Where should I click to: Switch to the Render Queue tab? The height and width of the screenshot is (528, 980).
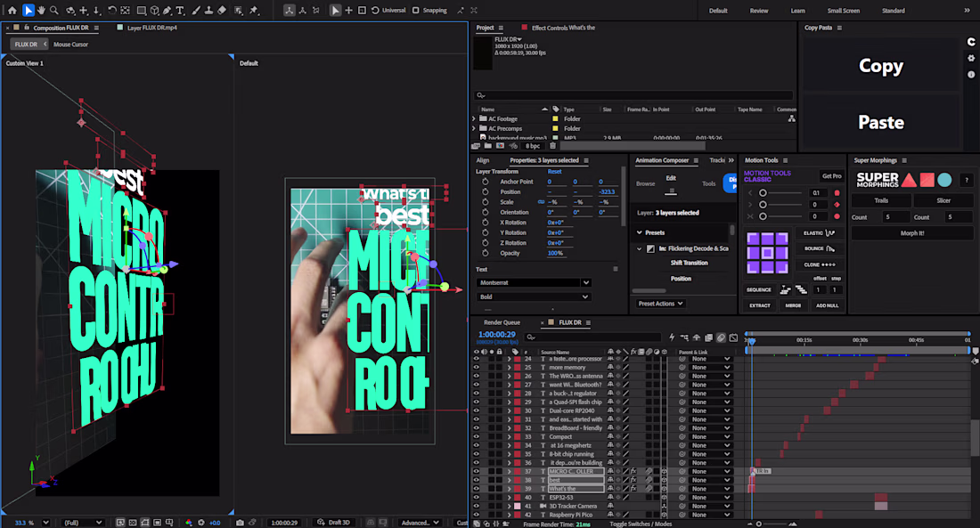tap(502, 322)
